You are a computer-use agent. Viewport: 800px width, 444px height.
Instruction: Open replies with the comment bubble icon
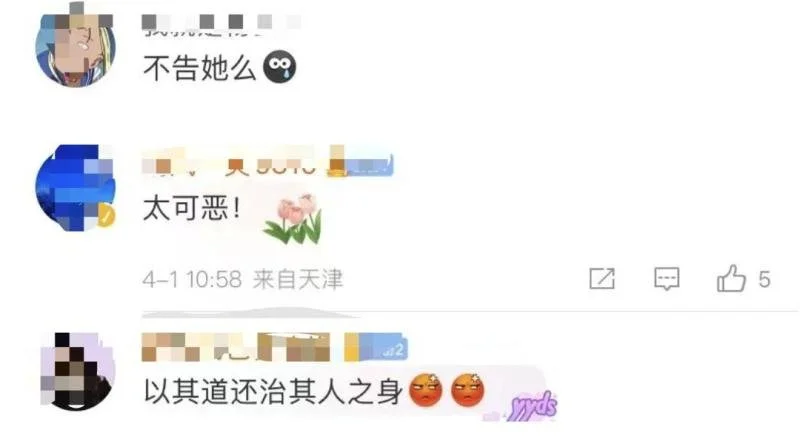667,279
